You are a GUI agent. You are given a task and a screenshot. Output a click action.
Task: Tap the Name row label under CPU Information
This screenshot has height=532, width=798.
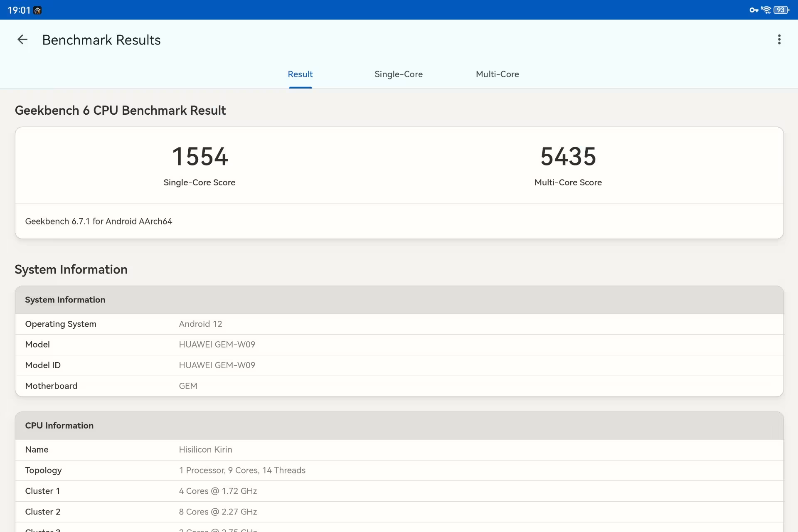pos(37,450)
